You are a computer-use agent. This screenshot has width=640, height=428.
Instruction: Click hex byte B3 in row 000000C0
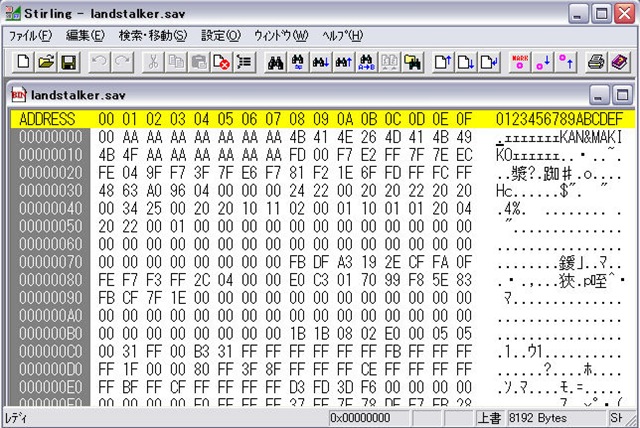(202, 351)
